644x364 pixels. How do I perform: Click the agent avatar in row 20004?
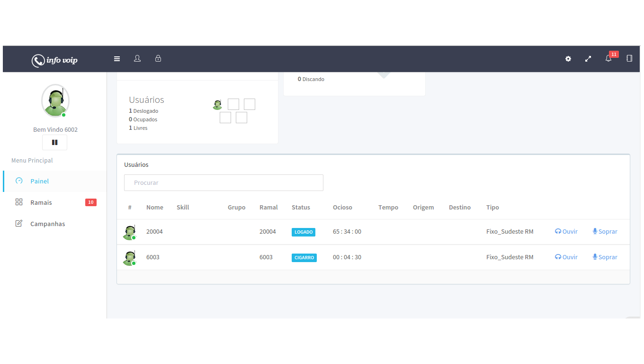(x=129, y=232)
